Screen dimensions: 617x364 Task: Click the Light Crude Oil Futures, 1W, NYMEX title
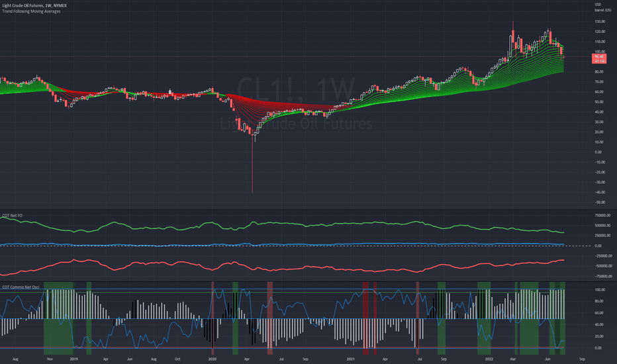point(34,5)
